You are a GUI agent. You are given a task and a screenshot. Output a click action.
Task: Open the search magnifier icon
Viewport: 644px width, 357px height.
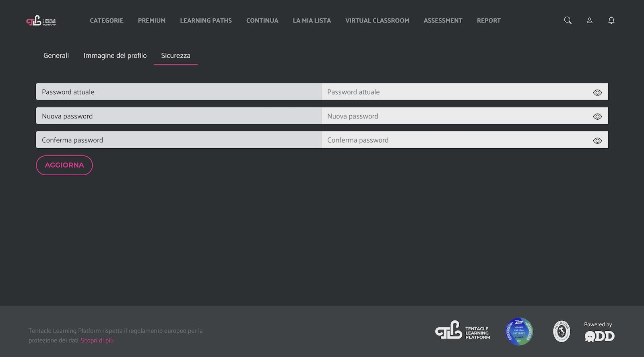(x=568, y=21)
